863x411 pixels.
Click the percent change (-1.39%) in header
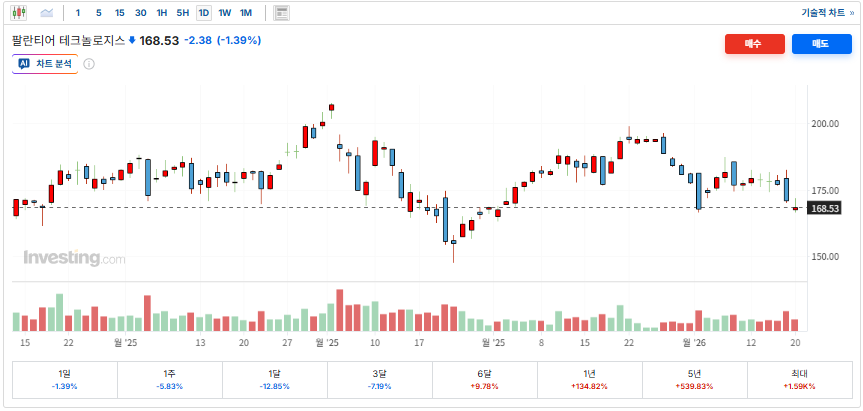click(239, 40)
